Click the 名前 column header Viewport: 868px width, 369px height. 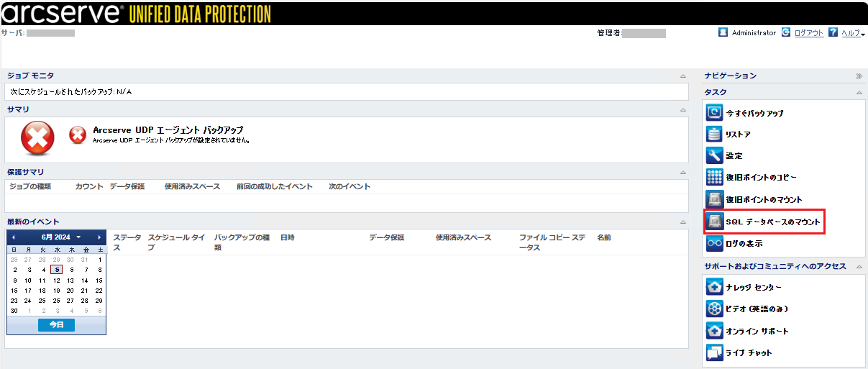[604, 237]
